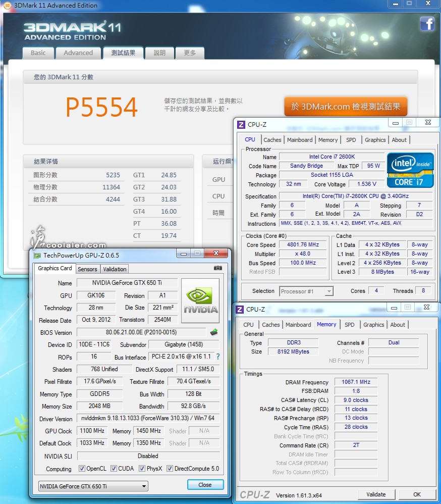Image resolution: width=441 pixels, height=504 pixels.
Task: Click the GT1 result value 24.85
Action: [x=169, y=175]
